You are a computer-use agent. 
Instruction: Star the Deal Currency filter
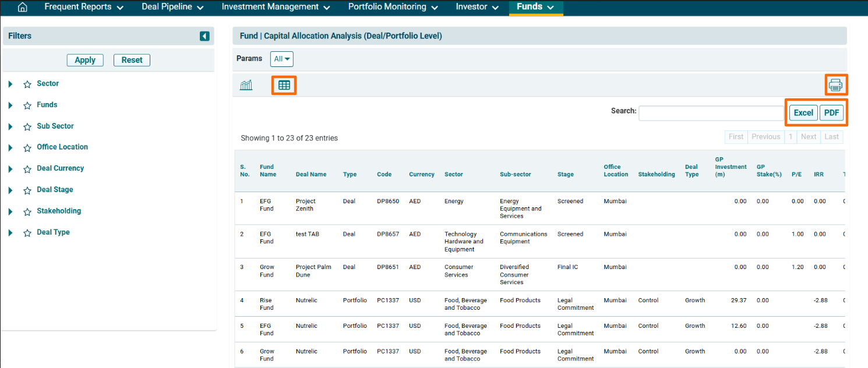click(x=27, y=169)
